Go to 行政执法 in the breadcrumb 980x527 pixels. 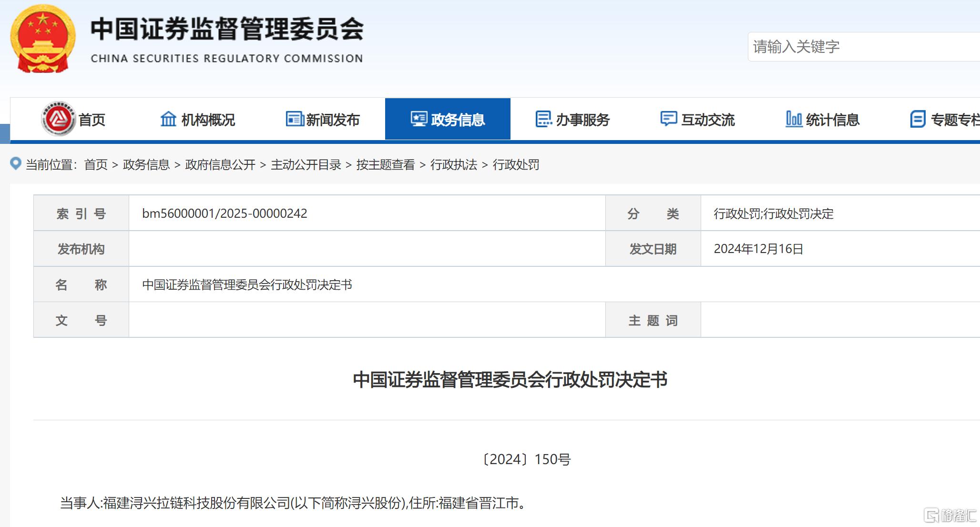454,165
